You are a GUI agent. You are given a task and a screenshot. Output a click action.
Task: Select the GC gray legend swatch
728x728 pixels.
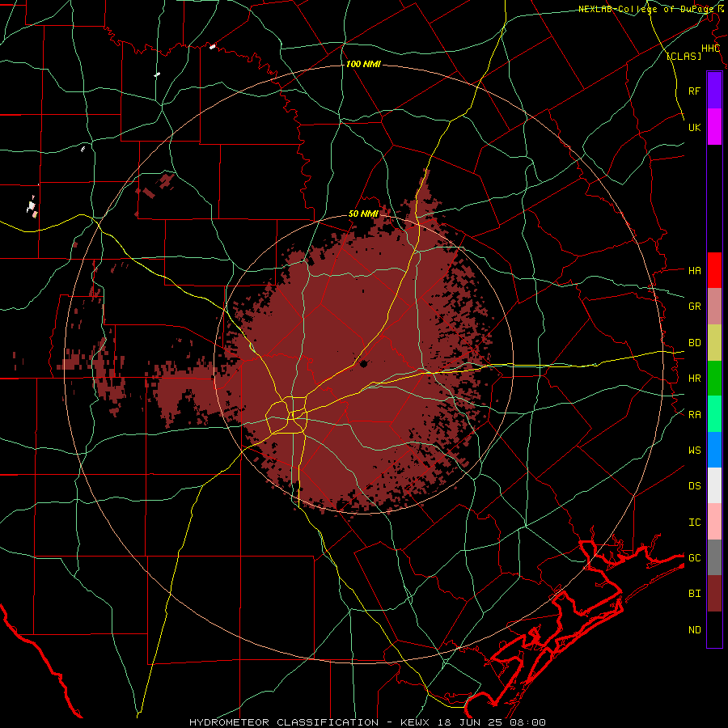point(714,557)
